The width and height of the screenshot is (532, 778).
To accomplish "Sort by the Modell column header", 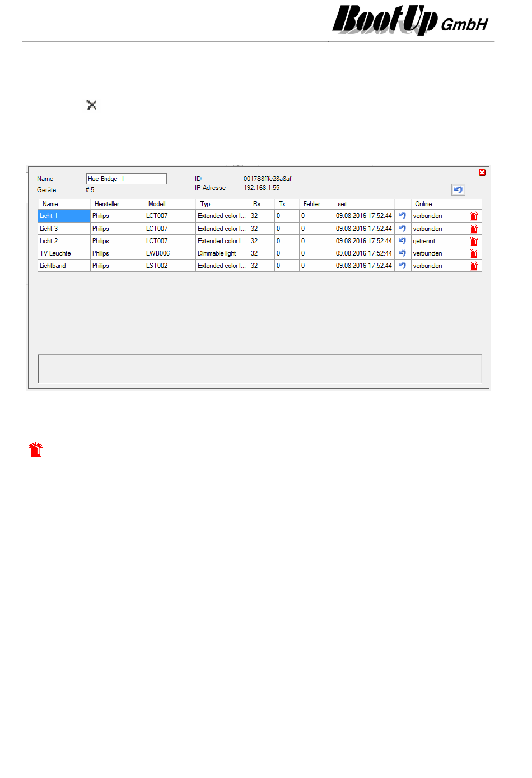I will (x=170, y=204).
